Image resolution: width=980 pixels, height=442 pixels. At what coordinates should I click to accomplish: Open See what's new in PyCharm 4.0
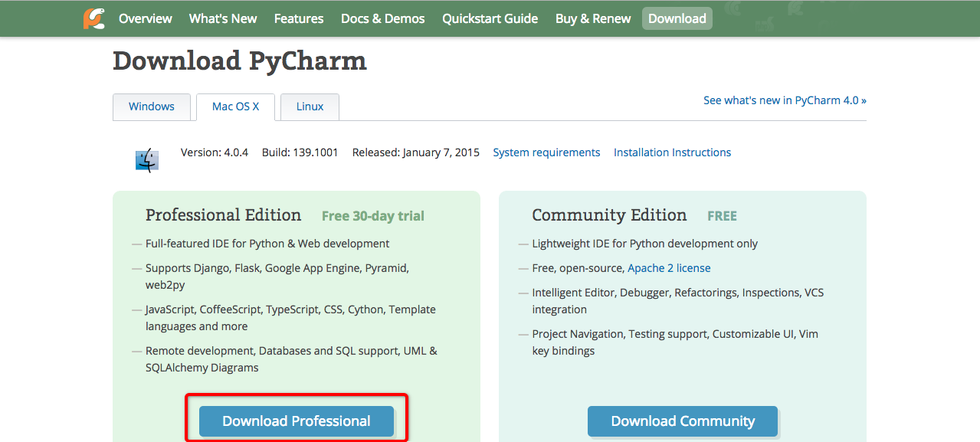click(x=785, y=100)
